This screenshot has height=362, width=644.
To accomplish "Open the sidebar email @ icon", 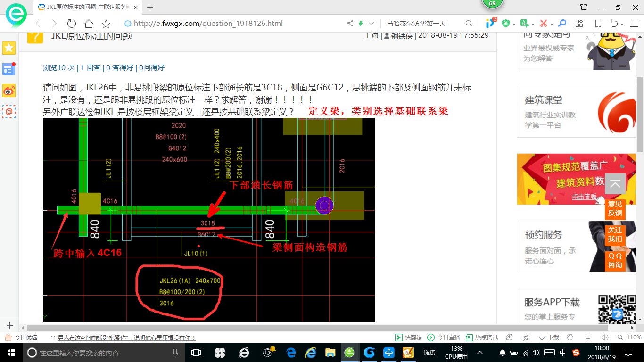I will [x=9, y=112].
